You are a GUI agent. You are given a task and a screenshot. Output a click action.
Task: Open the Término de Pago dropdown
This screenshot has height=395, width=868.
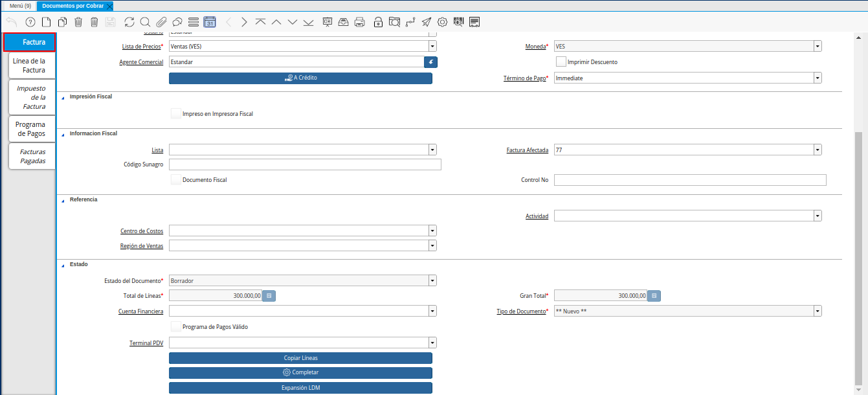click(818, 78)
